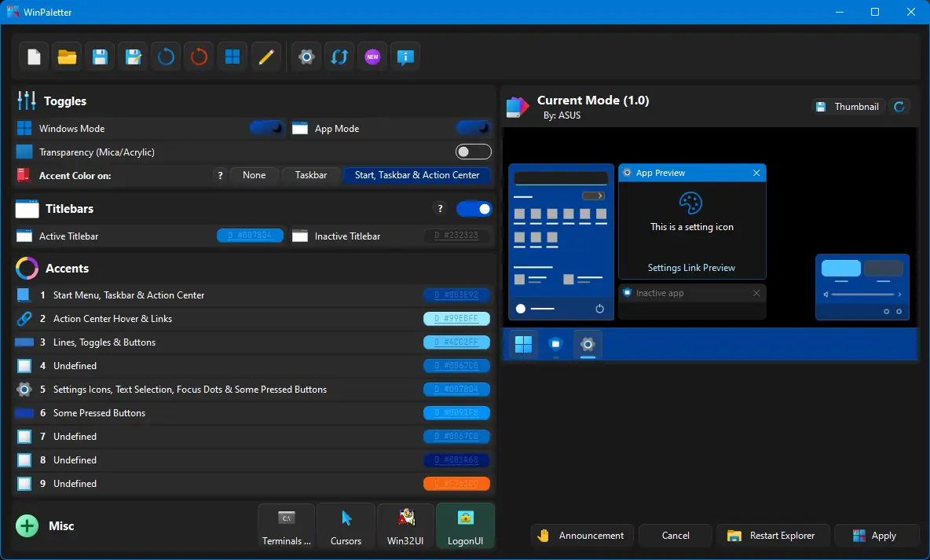
Task: Pick the Inactive Titlebar color #232323
Action: (456, 236)
